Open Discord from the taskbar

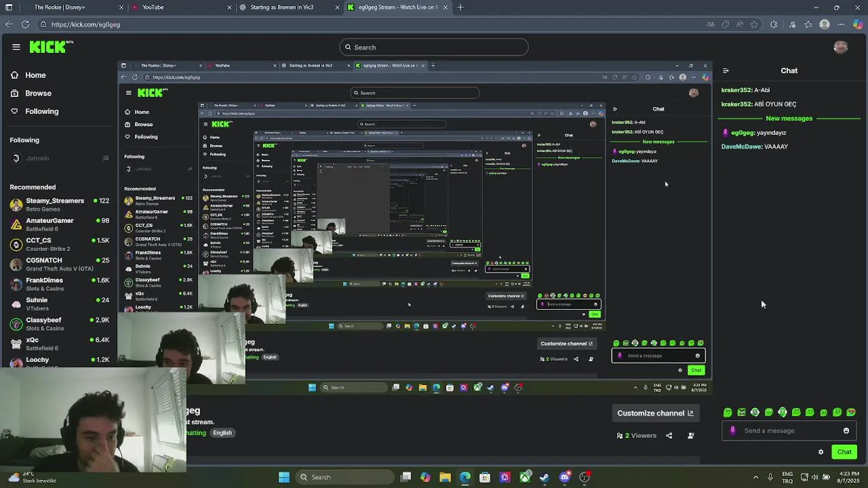tap(565, 477)
